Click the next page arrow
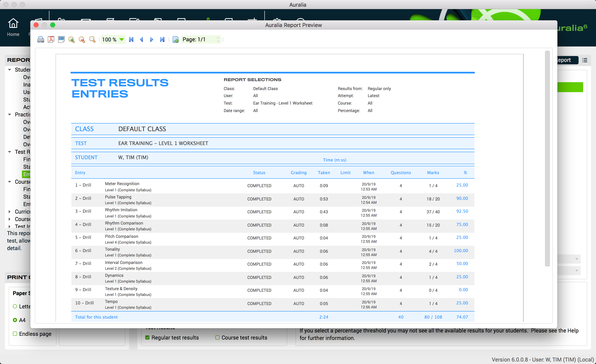596x364 pixels. pos(152,39)
